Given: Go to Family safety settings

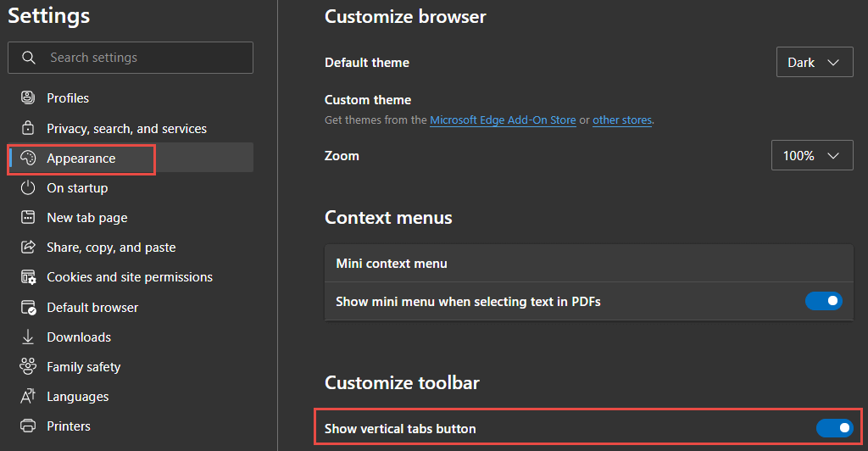Looking at the screenshot, I should pos(84,367).
